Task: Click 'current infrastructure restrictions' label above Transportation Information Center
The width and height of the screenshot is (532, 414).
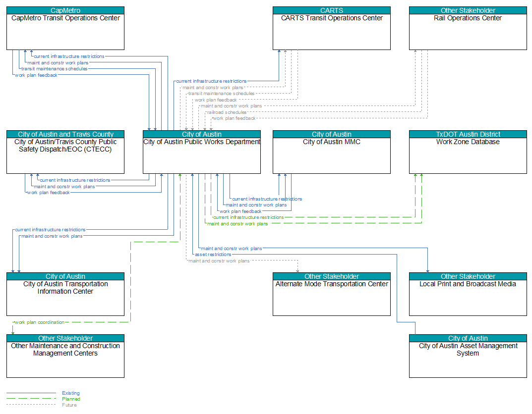Action: 50,230
